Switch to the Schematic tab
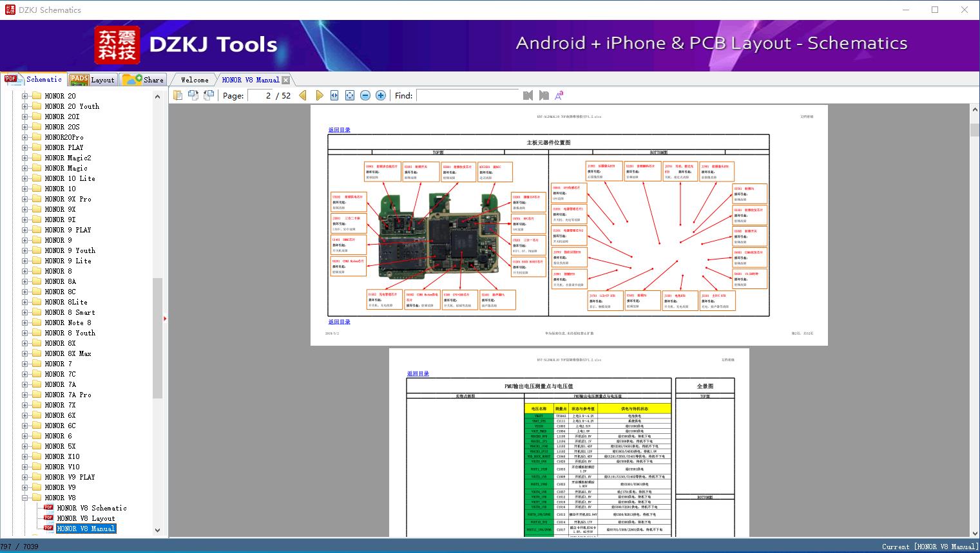The image size is (980, 553). click(34, 79)
